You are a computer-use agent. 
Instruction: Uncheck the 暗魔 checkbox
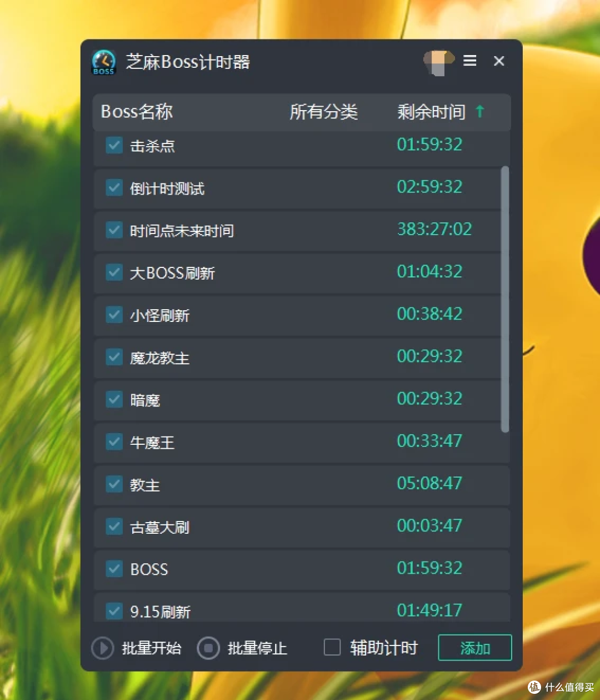click(114, 399)
